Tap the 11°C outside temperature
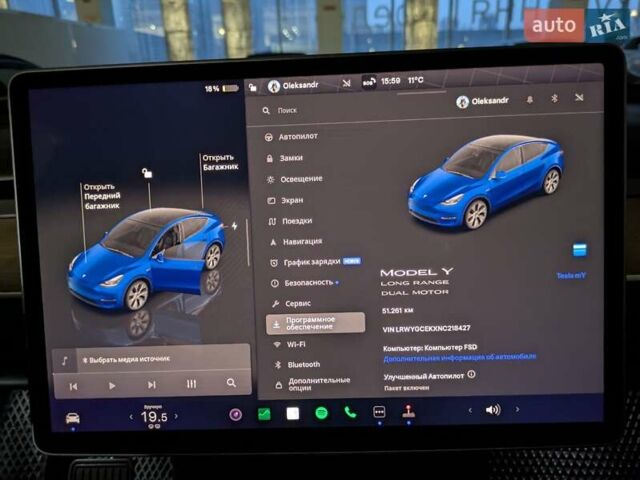 click(416, 80)
